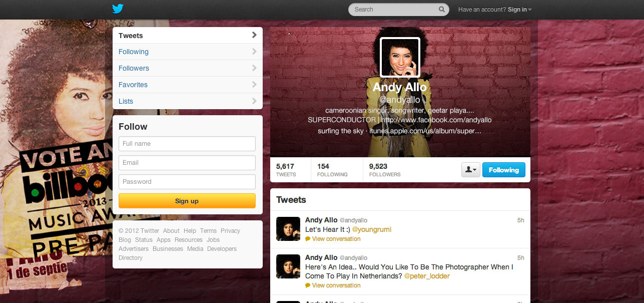Open the Privacy link in footer
644x303 pixels.
(x=230, y=231)
